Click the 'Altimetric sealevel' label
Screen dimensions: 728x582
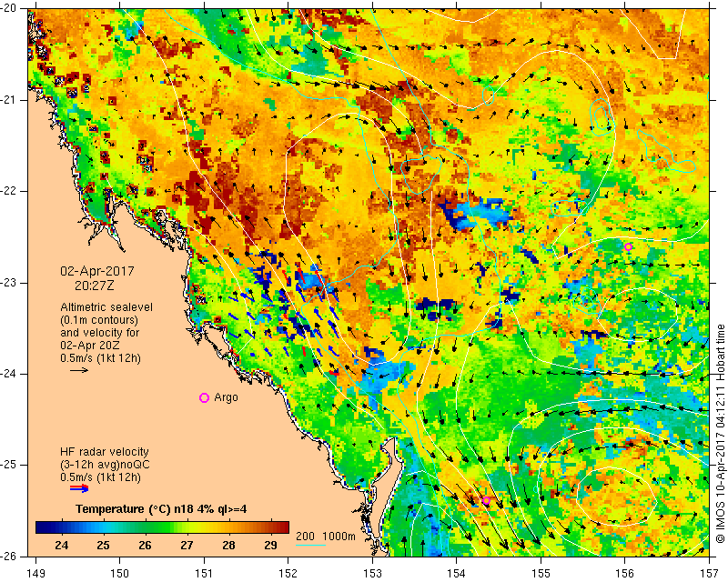pyautogui.click(x=106, y=307)
